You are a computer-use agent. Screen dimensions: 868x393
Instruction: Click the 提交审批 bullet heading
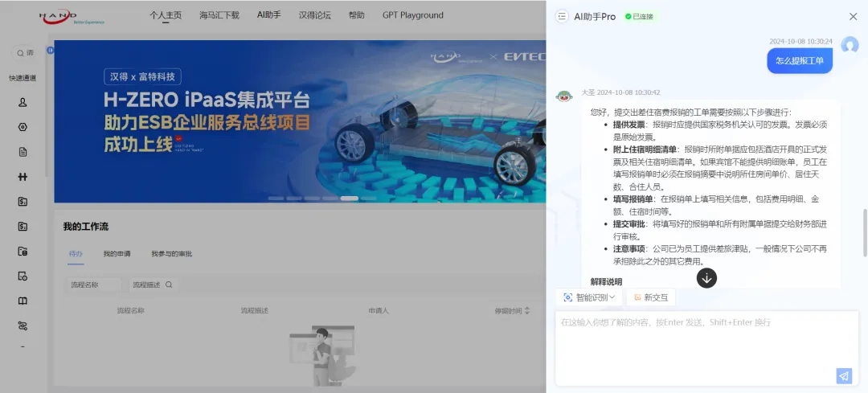click(628, 223)
